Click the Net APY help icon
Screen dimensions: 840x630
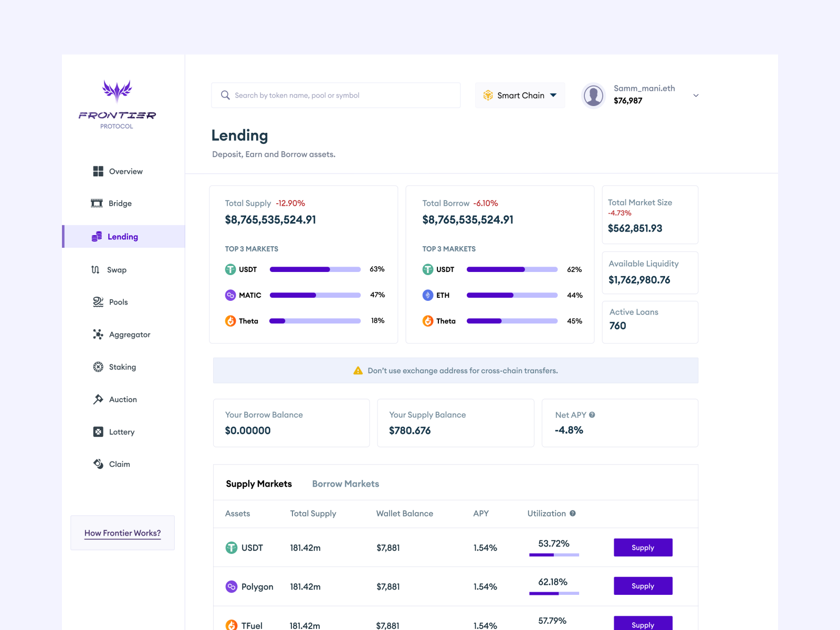click(x=592, y=415)
